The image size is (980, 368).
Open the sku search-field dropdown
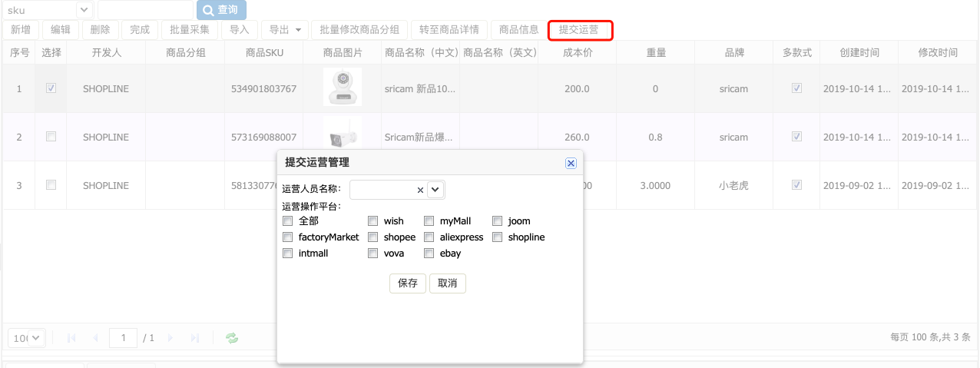85,10
